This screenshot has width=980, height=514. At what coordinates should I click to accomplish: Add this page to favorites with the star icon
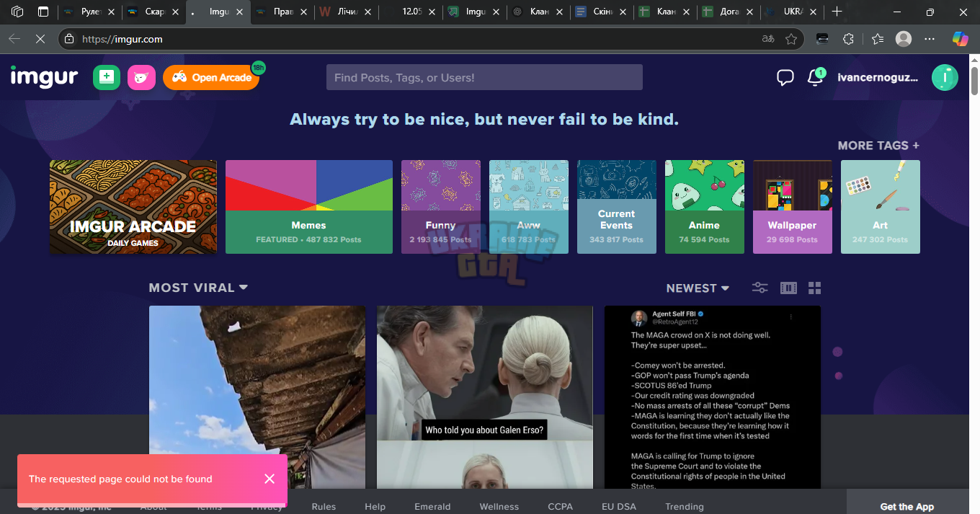coord(791,39)
